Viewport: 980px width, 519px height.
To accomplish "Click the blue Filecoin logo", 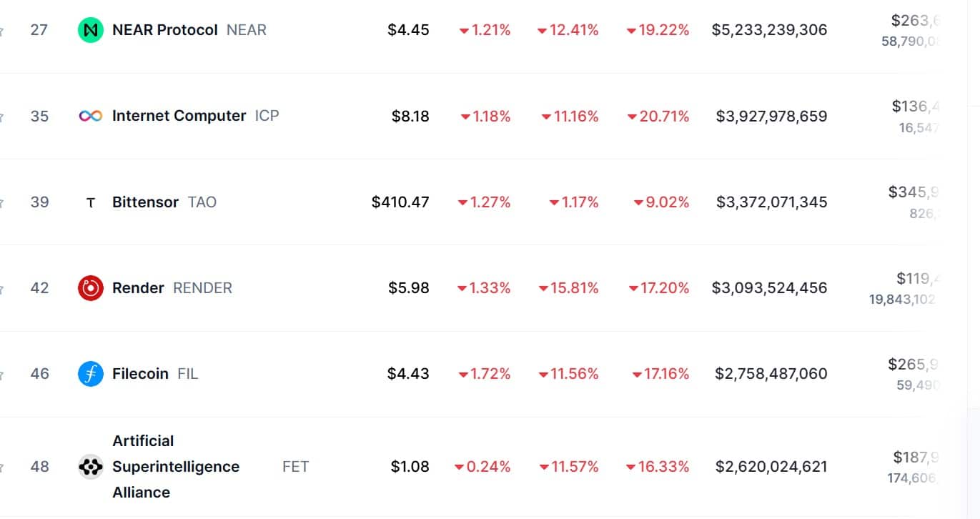I will point(91,374).
